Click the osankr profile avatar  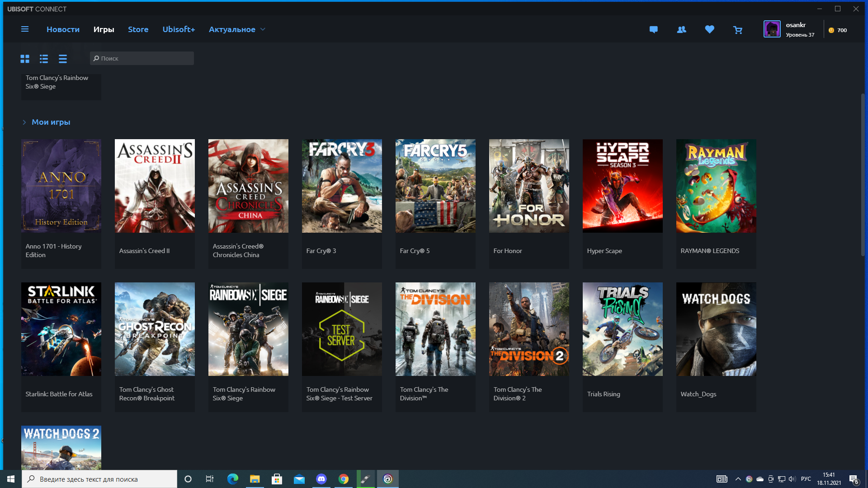click(772, 29)
